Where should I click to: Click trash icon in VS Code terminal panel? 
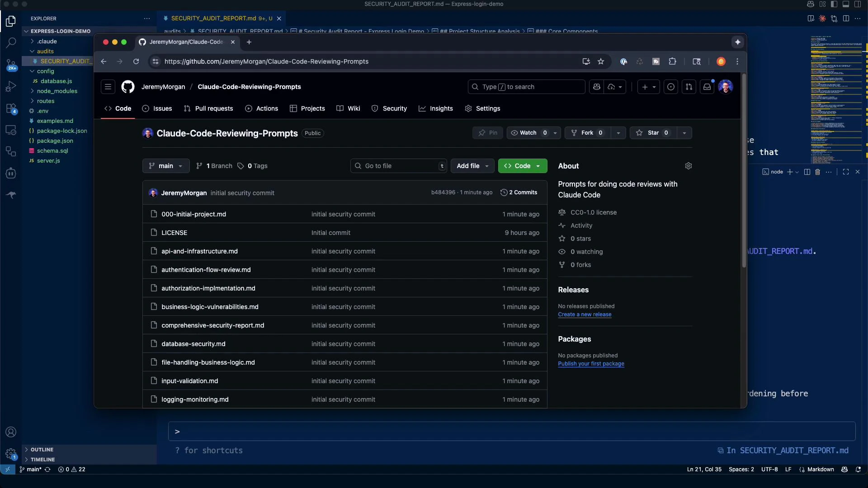coord(817,172)
